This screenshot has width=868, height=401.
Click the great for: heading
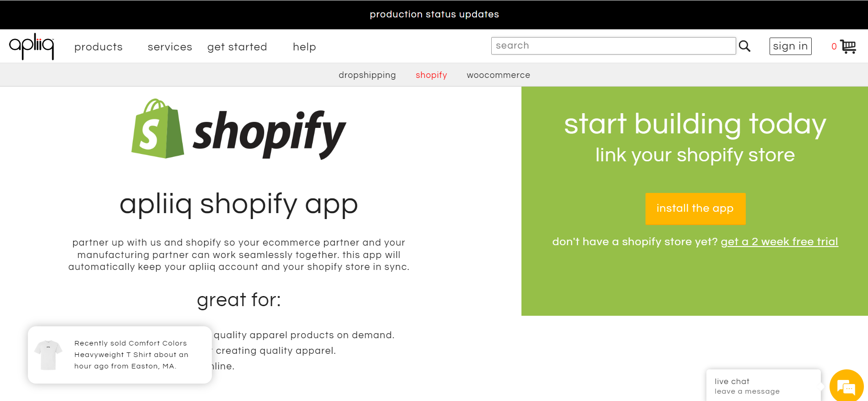(239, 300)
